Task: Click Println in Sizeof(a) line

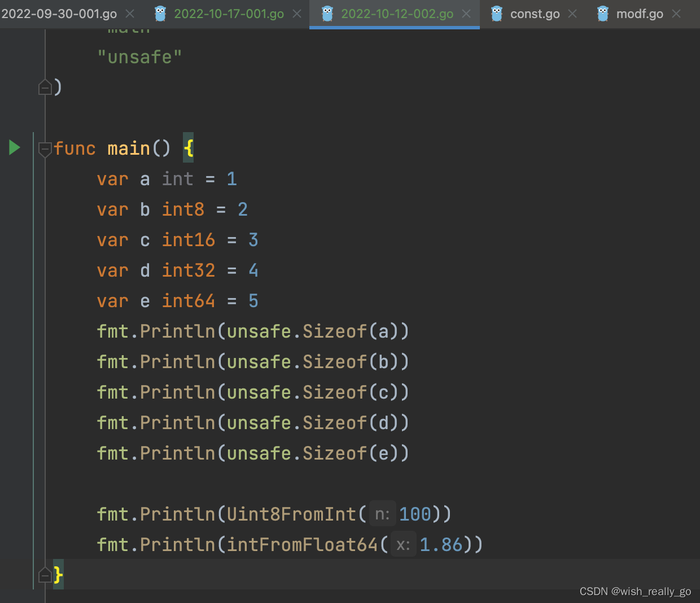Action: 177,331
